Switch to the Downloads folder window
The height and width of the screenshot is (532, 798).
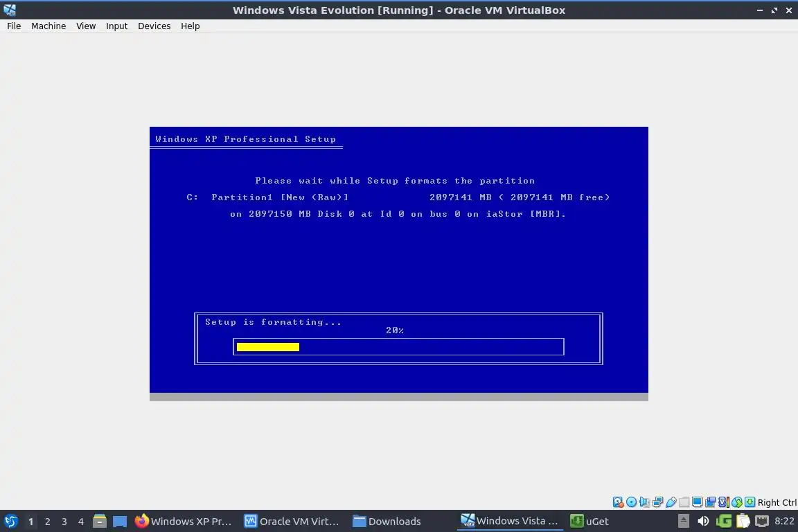point(387,522)
